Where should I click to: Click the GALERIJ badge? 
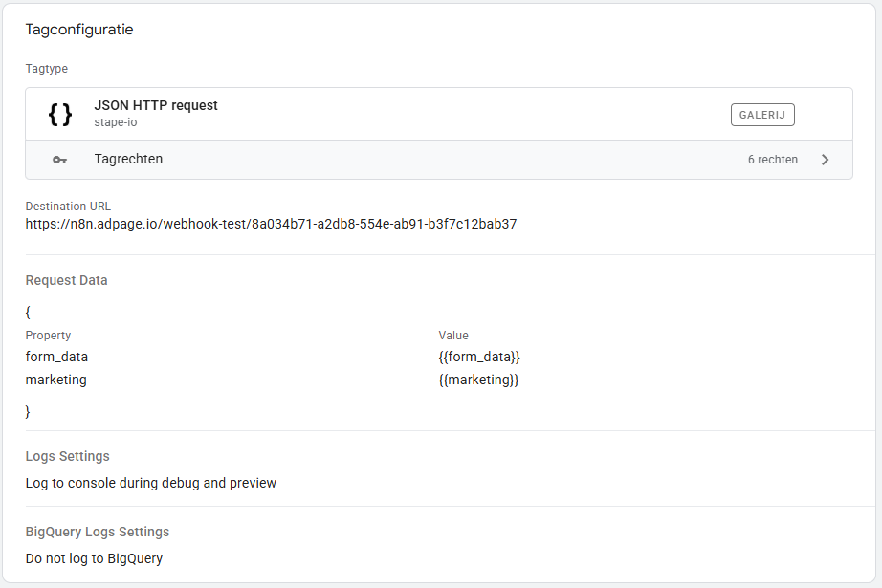click(x=762, y=115)
